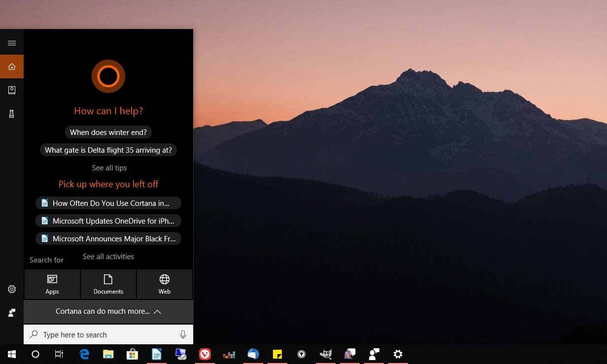This screenshot has height=364, width=607.
Task: Open Cortana's Devices panel in the sidebar
Action: tap(12, 113)
